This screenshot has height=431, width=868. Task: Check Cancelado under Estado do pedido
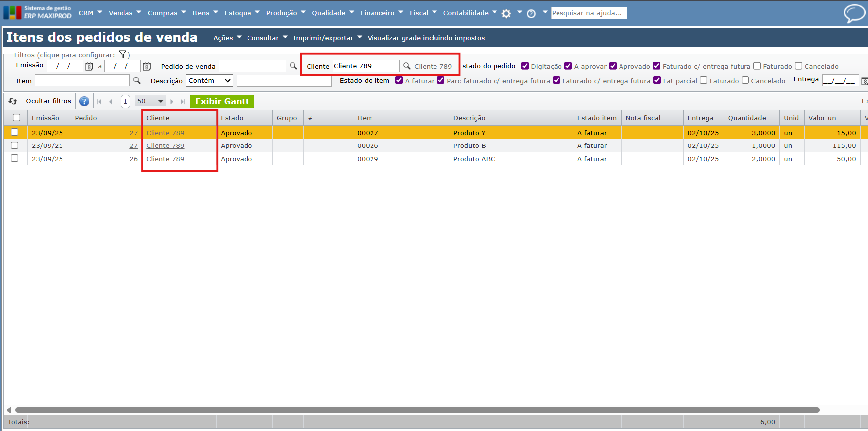click(x=798, y=66)
